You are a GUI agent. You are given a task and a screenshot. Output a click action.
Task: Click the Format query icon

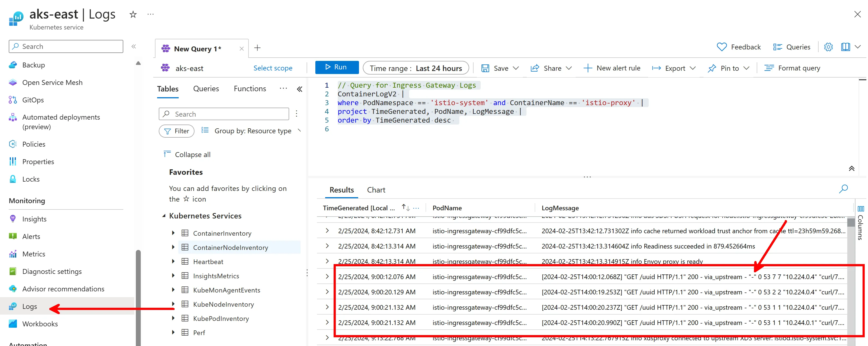pos(769,68)
